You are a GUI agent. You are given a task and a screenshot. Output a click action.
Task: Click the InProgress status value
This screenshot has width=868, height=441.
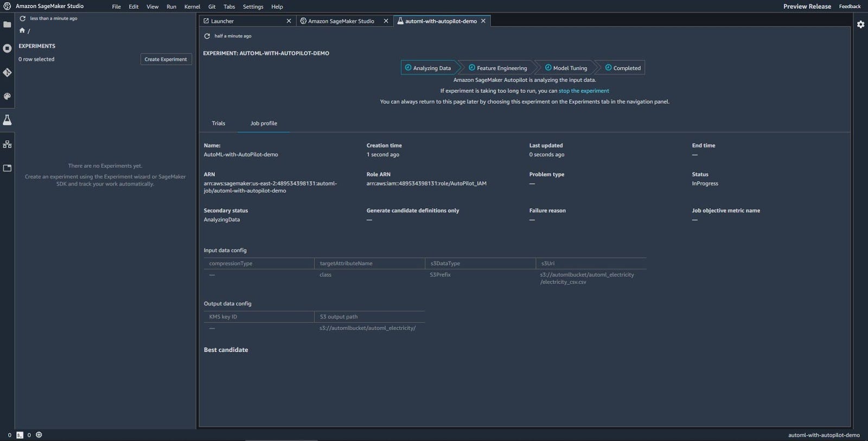coord(705,183)
